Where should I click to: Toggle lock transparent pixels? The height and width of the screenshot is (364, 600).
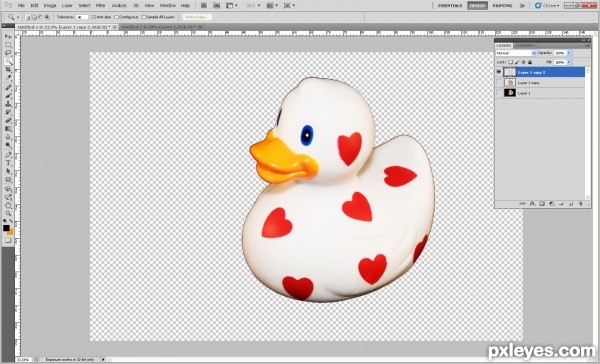(510, 62)
